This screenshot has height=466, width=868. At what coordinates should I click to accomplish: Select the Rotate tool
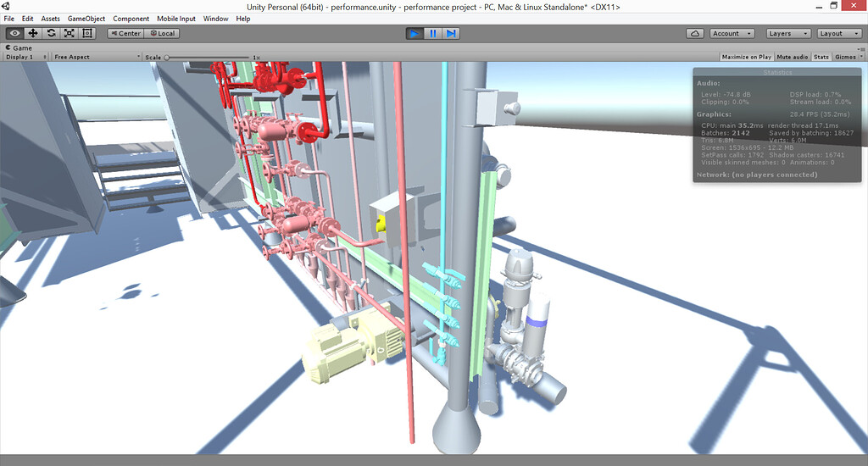pos(51,33)
